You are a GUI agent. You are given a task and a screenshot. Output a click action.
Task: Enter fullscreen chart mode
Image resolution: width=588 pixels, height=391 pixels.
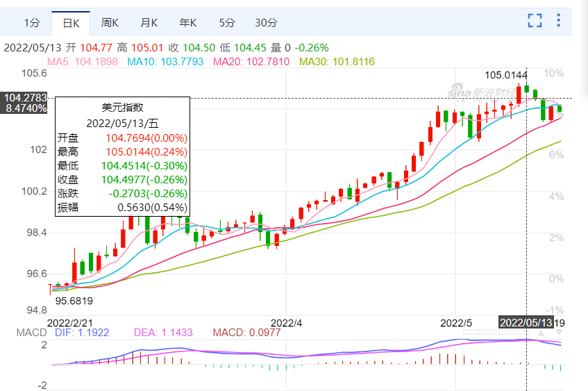(535, 21)
